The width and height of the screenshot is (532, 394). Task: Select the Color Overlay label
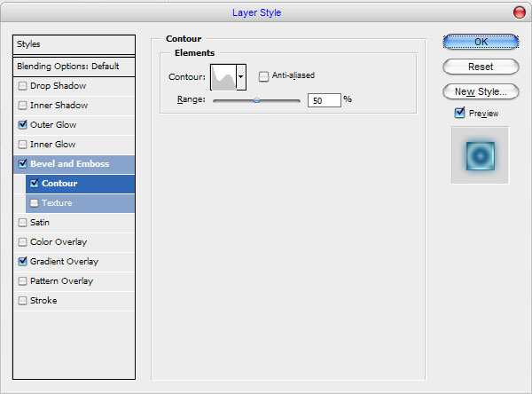coord(59,242)
